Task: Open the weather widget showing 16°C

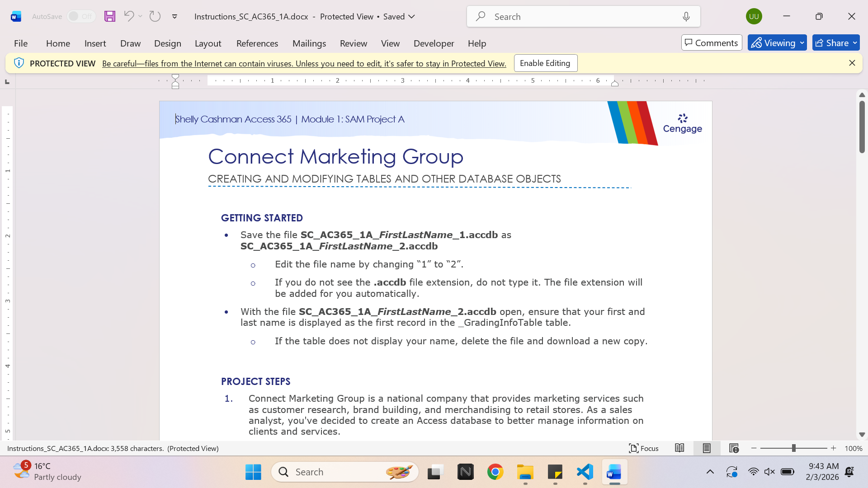Action: click(47, 472)
